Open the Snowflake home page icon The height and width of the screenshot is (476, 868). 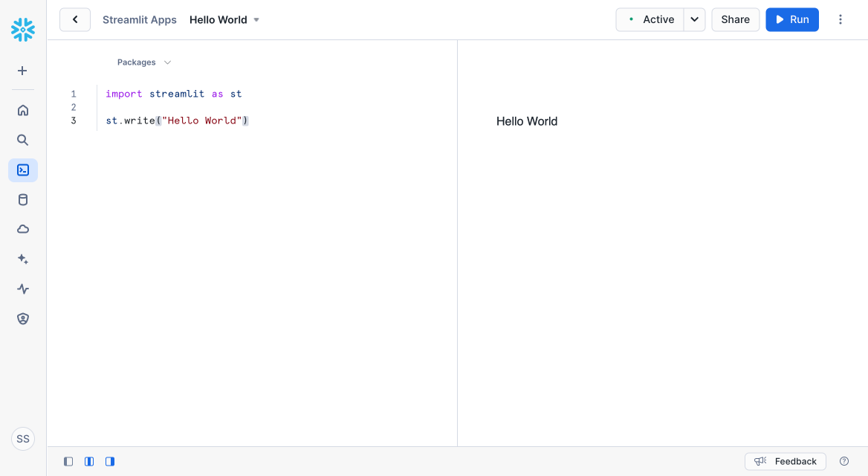22,109
